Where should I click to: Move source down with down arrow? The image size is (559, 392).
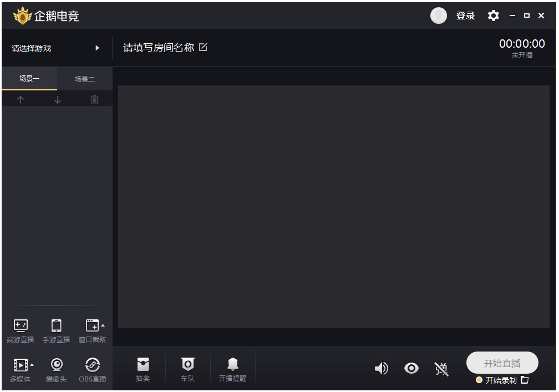pos(58,100)
